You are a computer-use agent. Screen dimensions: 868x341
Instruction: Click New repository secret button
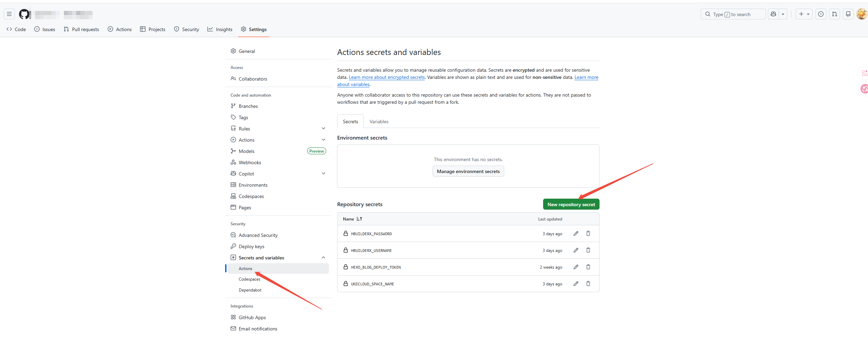point(571,204)
